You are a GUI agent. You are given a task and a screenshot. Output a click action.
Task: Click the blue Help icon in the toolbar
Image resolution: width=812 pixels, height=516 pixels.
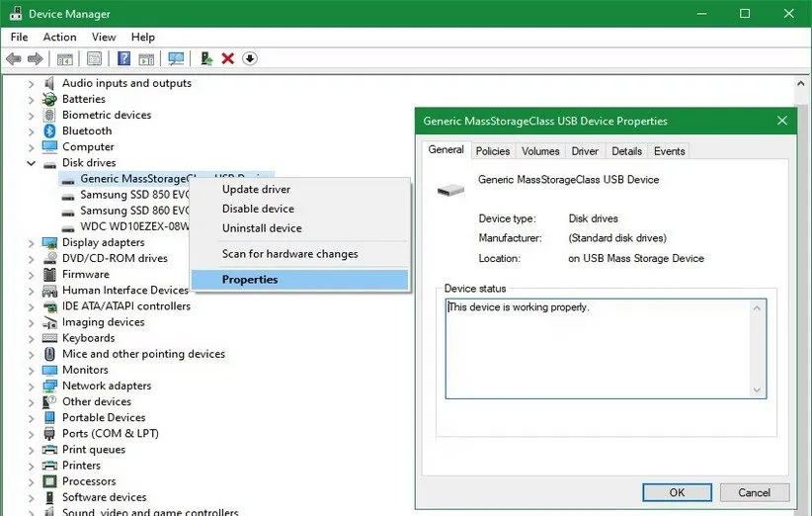coord(124,58)
